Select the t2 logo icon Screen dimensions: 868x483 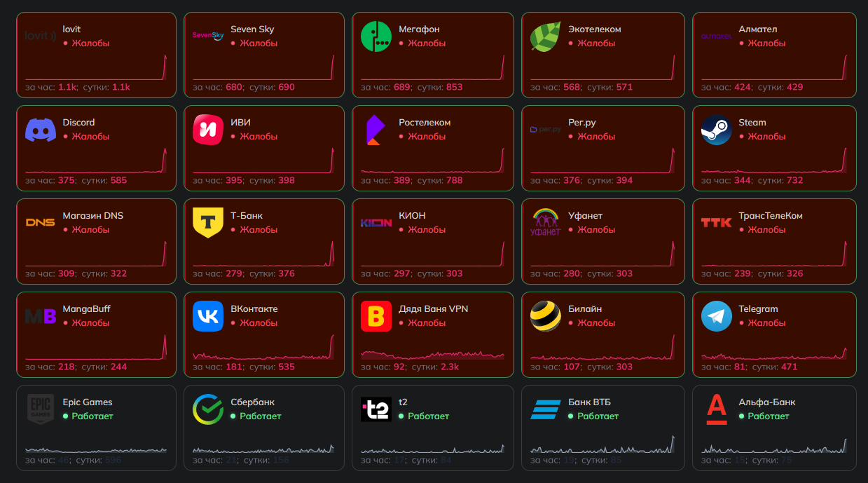click(376, 409)
